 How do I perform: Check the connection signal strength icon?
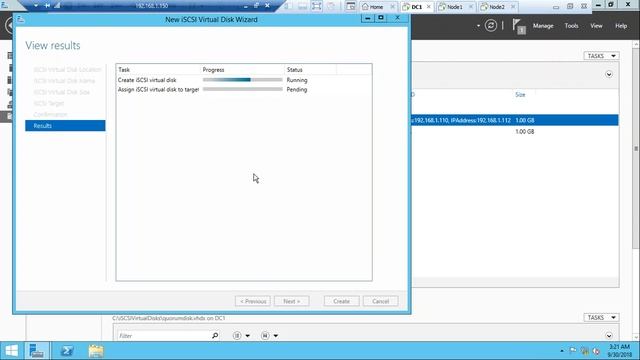[x=57, y=6]
